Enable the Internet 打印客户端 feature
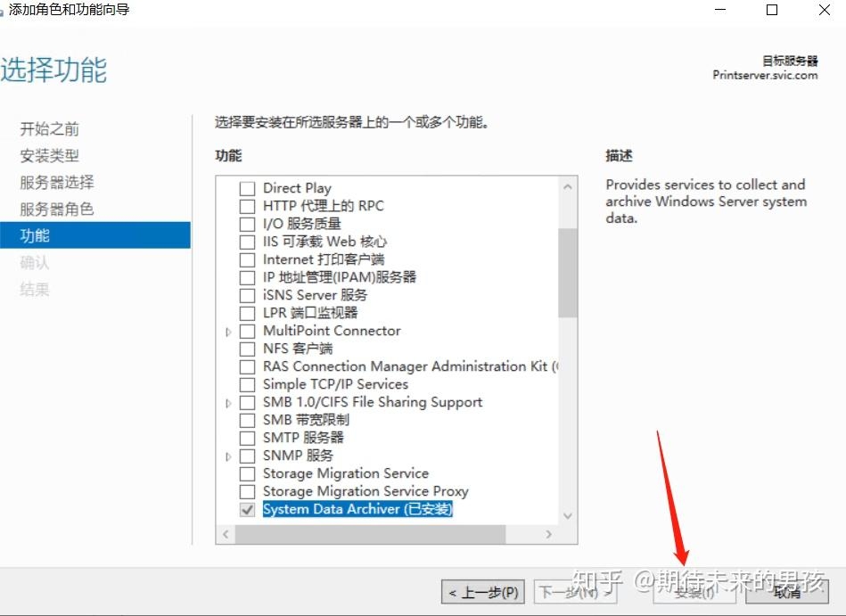The width and height of the screenshot is (846, 616). tap(247, 259)
